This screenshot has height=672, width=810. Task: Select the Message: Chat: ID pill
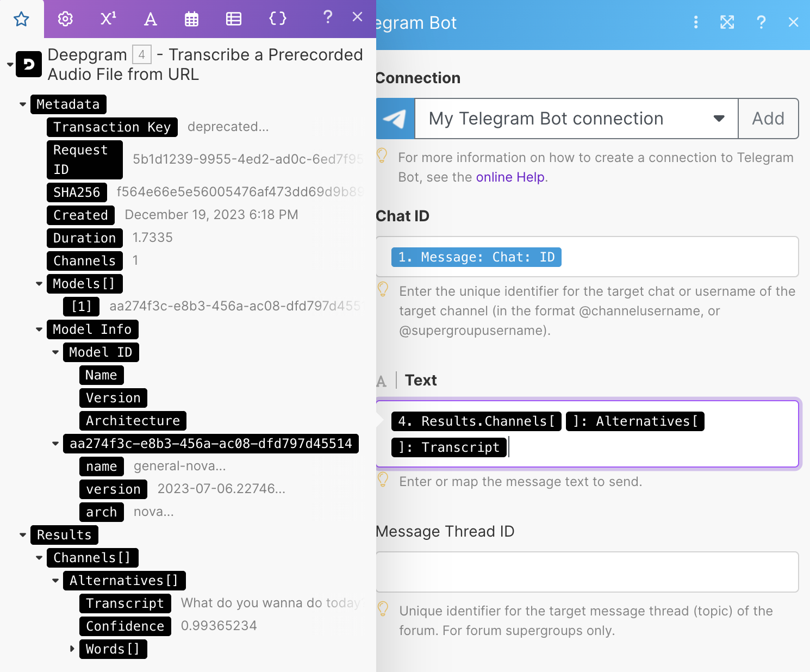tap(476, 257)
